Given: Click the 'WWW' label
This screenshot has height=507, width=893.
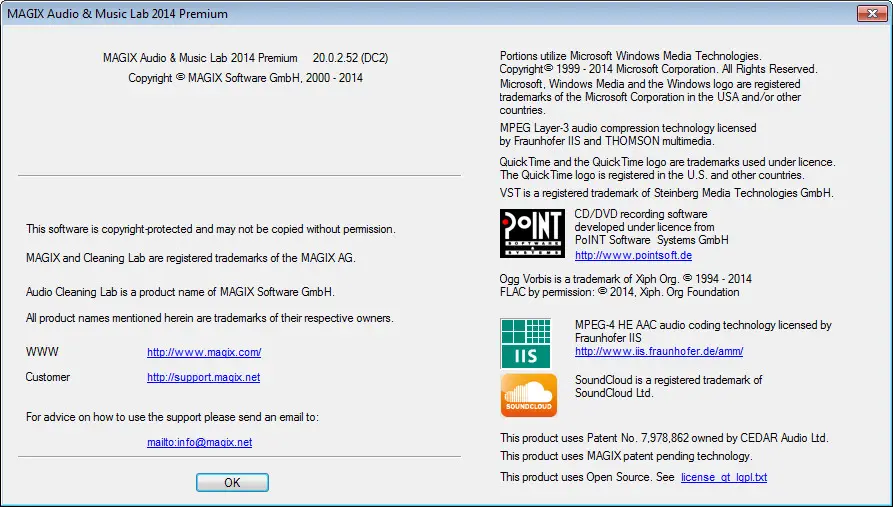Looking at the screenshot, I should pos(42,352).
